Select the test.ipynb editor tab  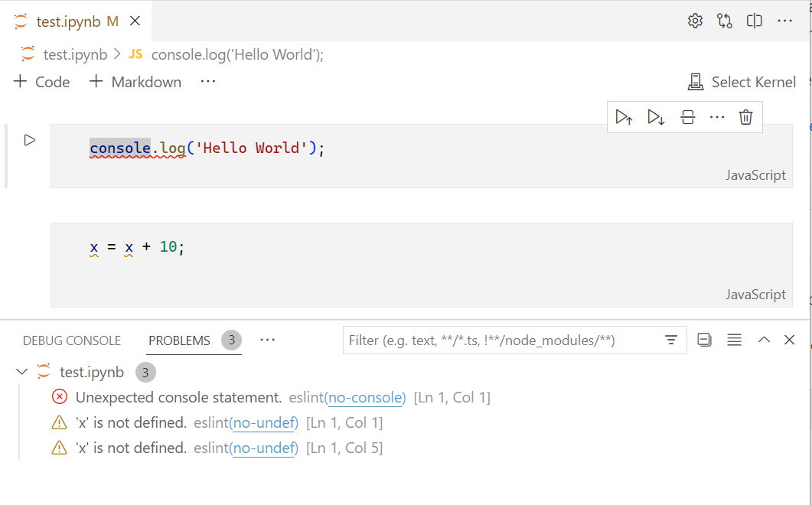point(67,21)
